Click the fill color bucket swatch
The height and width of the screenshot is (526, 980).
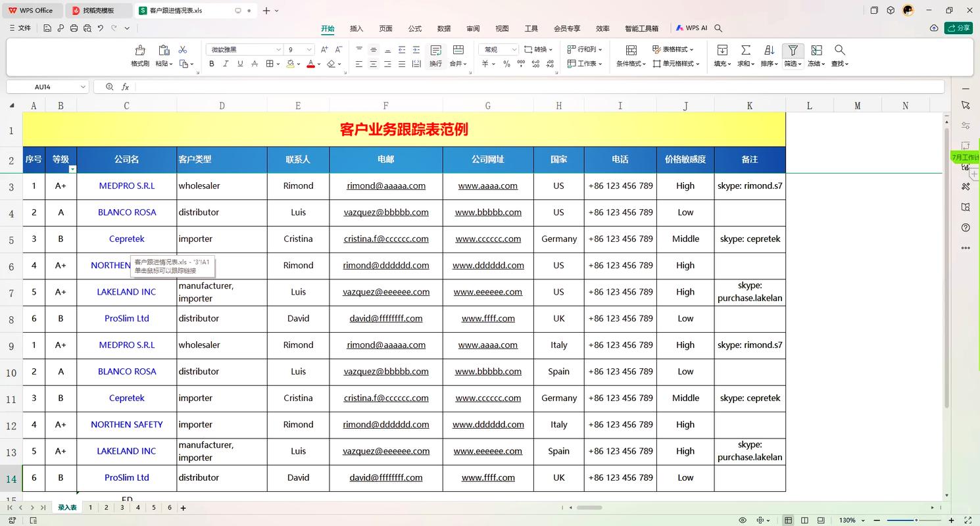(x=290, y=64)
